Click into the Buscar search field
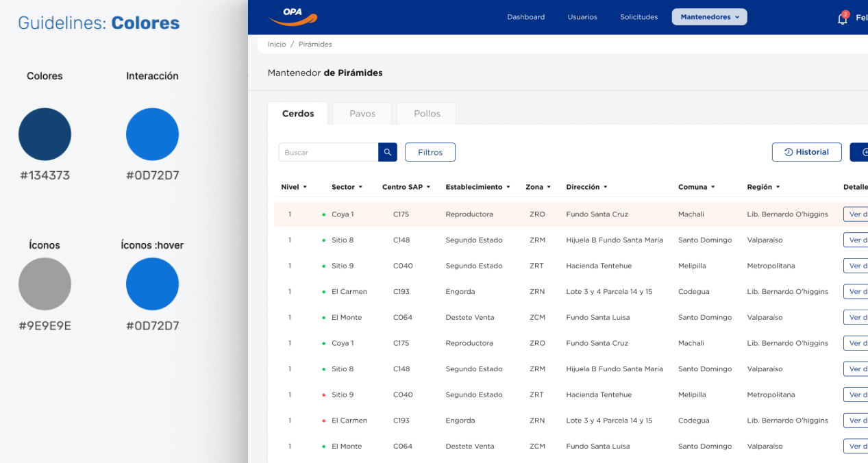 point(328,152)
